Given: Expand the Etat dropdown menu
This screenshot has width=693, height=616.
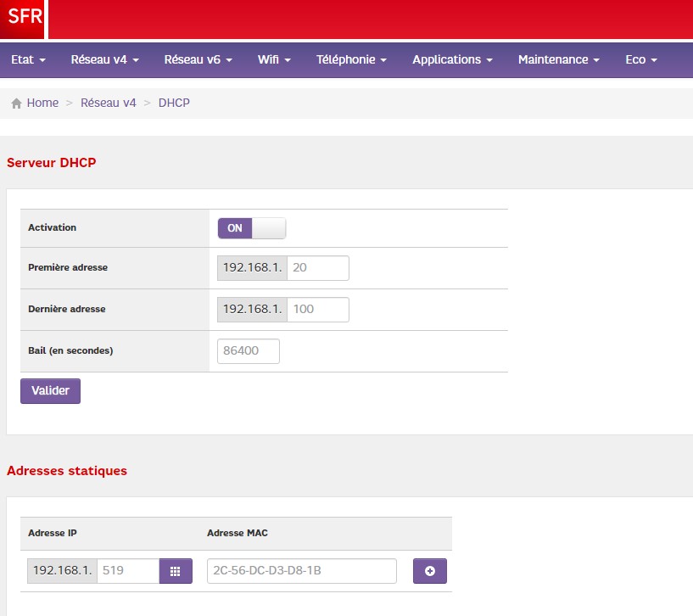Looking at the screenshot, I should point(28,59).
